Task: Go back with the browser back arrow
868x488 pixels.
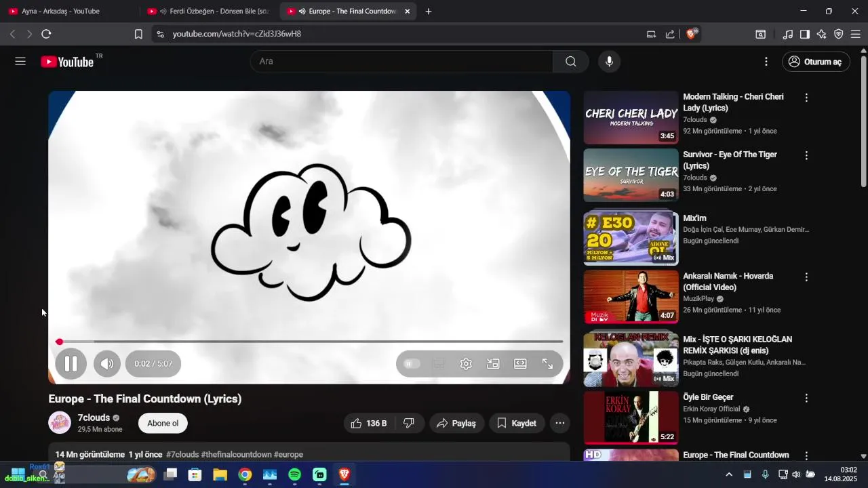Action: pos(12,34)
